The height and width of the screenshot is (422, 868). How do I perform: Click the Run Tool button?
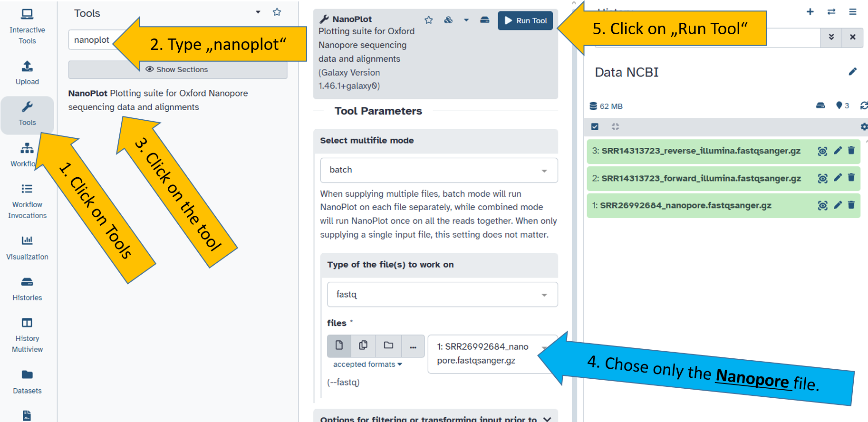click(525, 20)
